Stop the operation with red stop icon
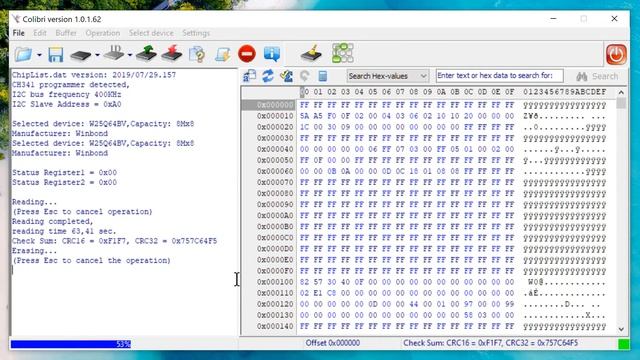640x360 pixels. (x=247, y=54)
